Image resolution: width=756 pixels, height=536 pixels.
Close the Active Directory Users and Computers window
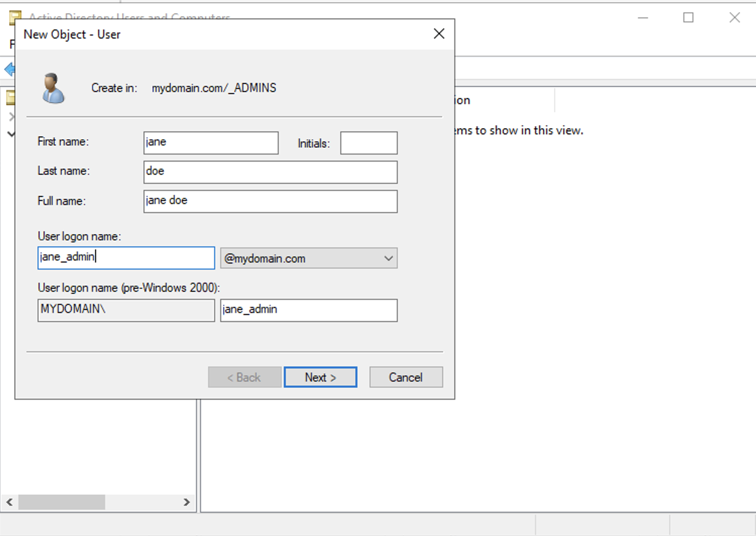pyautogui.click(x=735, y=18)
